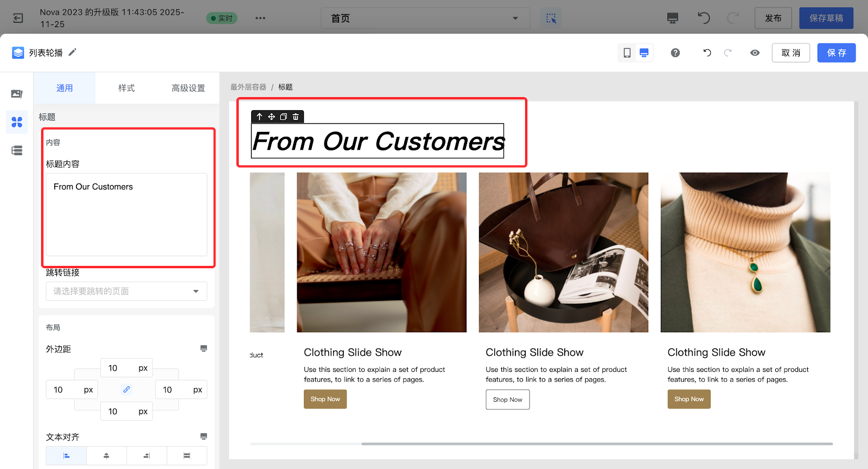Switch to the 高级设置 tab
This screenshot has height=469, width=868.
point(188,88)
